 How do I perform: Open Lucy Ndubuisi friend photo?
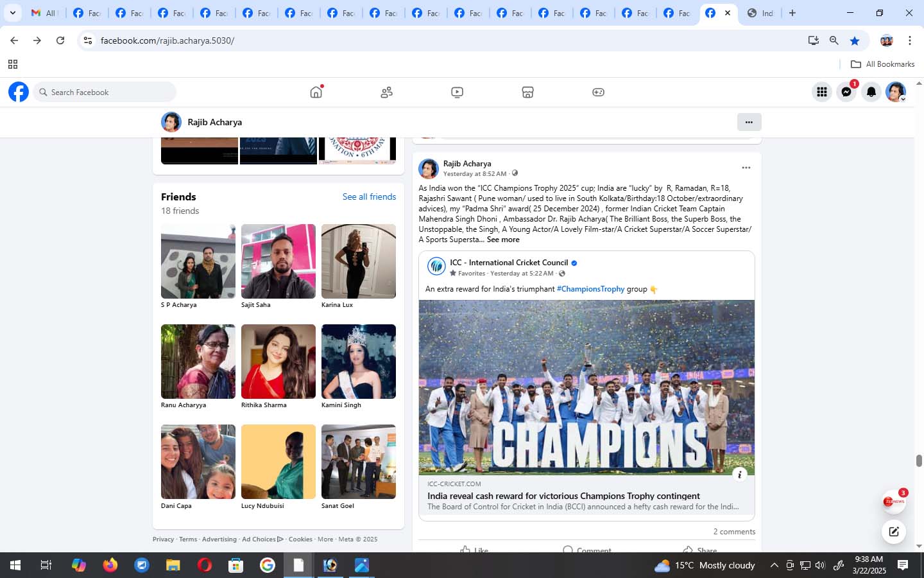click(278, 462)
